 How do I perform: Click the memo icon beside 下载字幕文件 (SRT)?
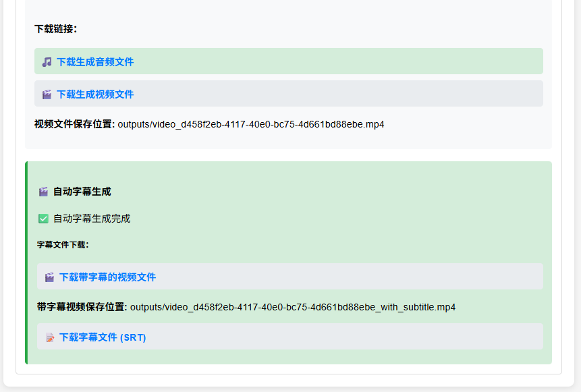pyautogui.click(x=49, y=337)
